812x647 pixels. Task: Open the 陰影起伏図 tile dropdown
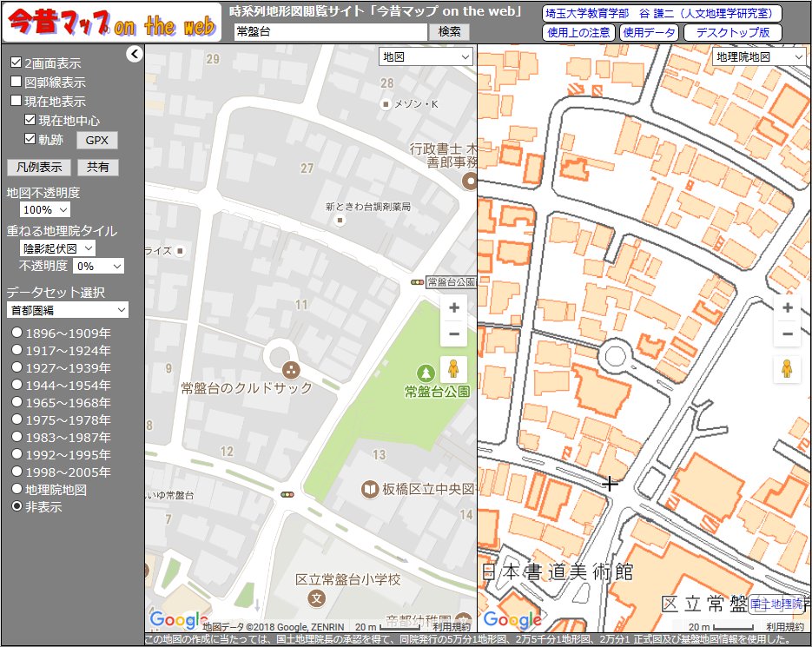57,248
